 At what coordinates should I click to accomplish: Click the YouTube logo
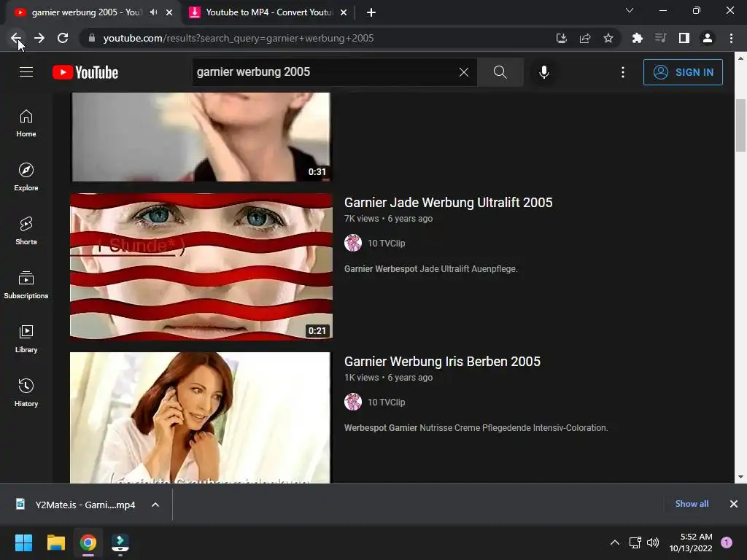click(85, 72)
